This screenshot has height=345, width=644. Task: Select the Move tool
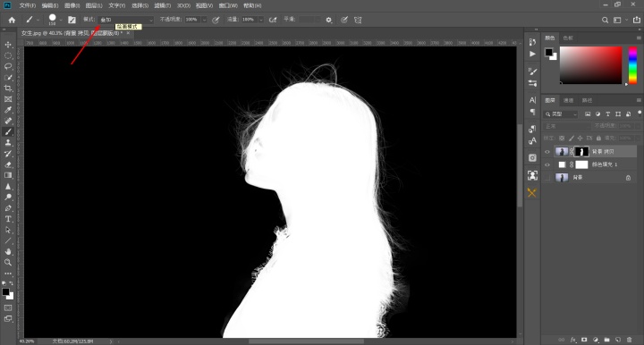8,45
